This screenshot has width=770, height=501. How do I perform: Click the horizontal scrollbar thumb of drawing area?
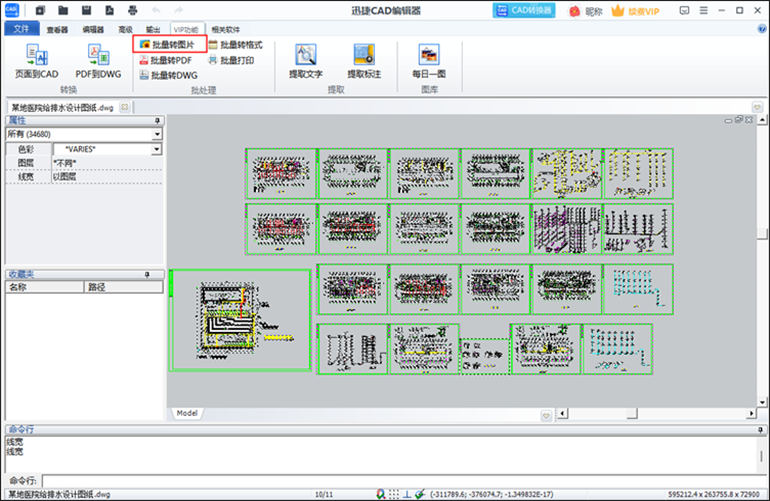632,414
